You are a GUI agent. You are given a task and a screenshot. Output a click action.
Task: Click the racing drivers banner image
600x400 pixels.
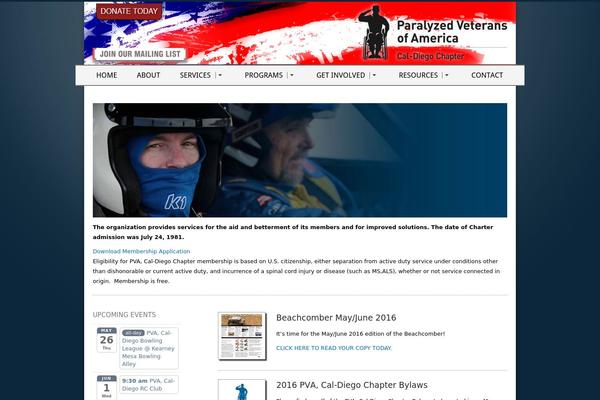click(x=300, y=160)
